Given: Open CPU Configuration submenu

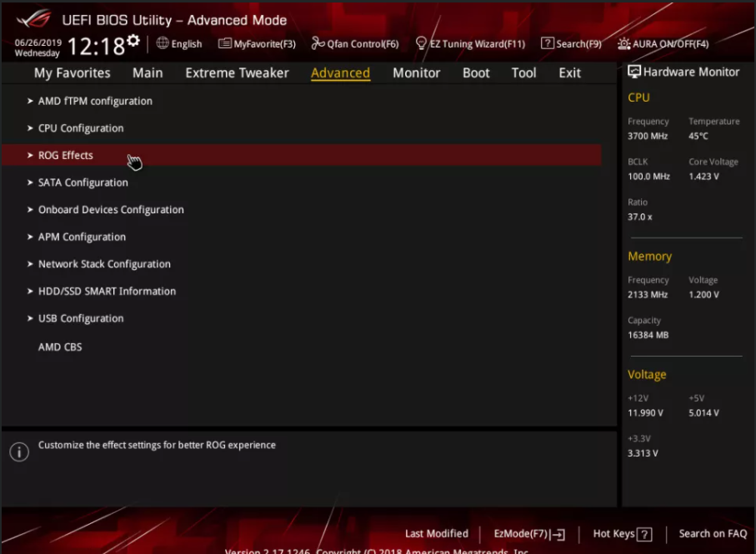Looking at the screenshot, I should pyautogui.click(x=81, y=128).
